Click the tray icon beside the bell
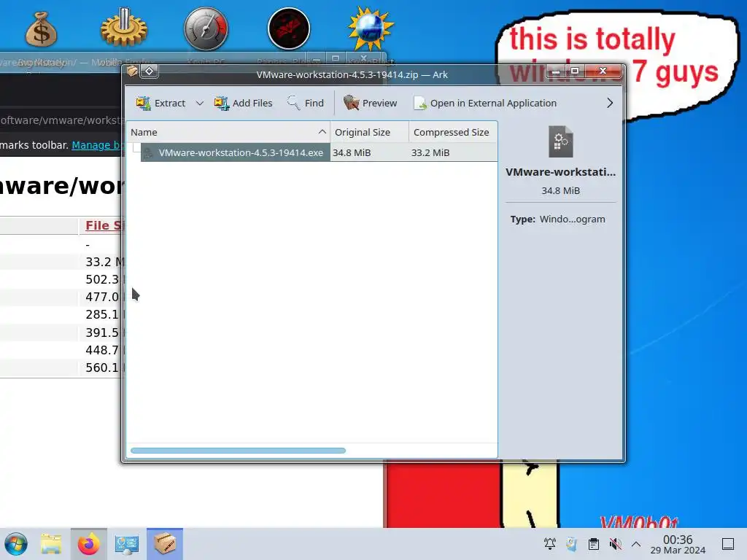Viewport: 747px width, 560px height. coord(572,544)
